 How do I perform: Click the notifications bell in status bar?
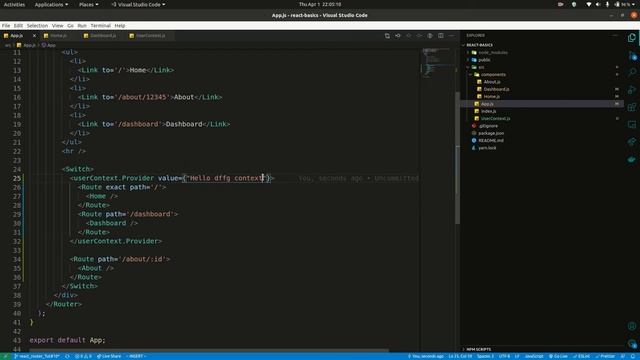(x=633, y=356)
